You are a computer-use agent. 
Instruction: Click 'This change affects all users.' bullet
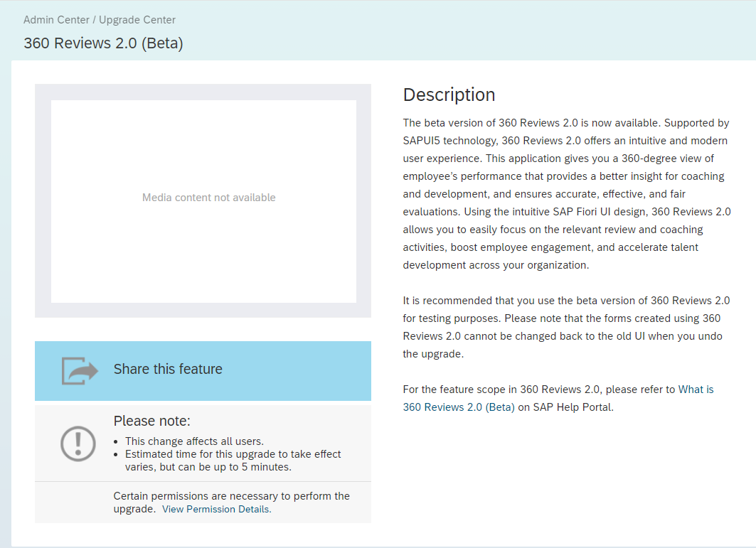[x=194, y=441]
